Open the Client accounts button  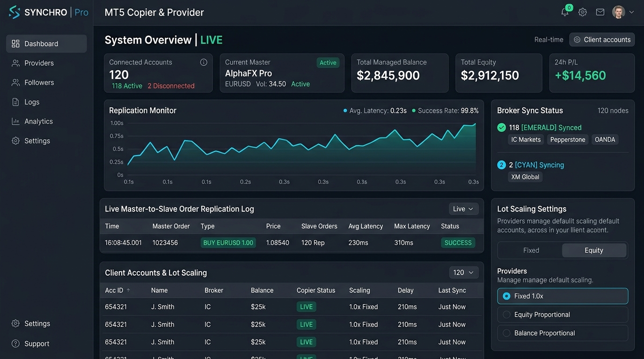tap(602, 40)
